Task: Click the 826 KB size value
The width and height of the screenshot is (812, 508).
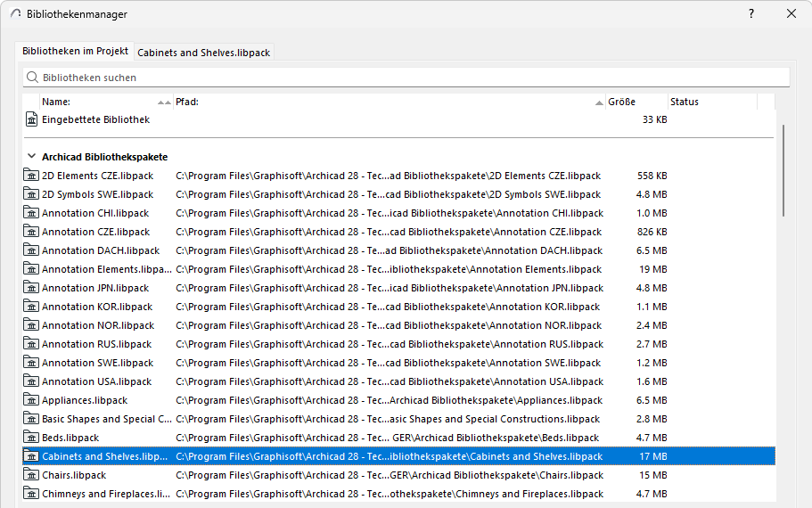Action: [652, 232]
